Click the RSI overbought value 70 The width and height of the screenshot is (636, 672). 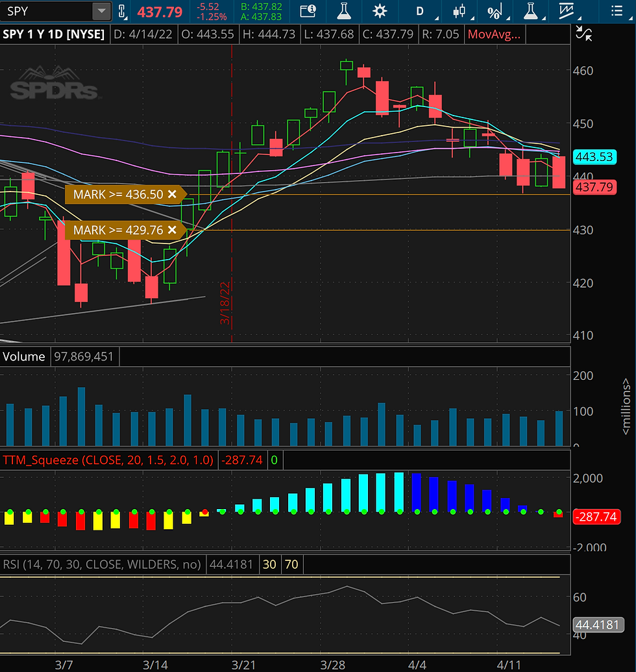click(x=291, y=564)
